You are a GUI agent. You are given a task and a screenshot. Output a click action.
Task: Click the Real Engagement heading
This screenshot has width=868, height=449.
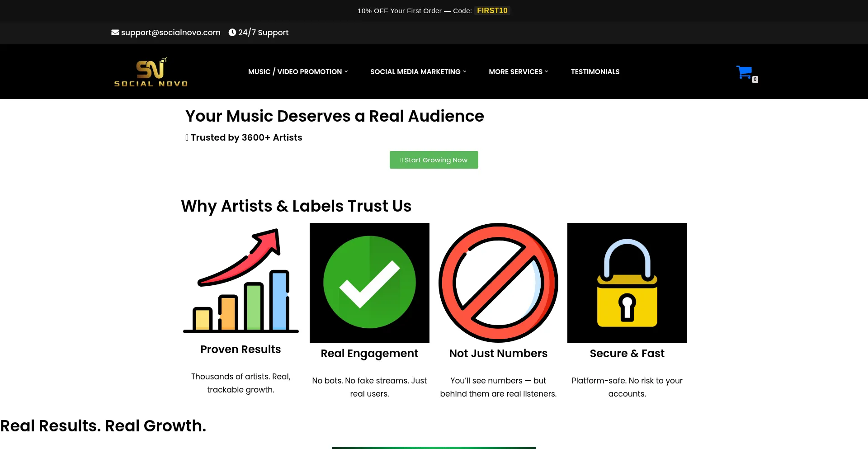pos(369,354)
